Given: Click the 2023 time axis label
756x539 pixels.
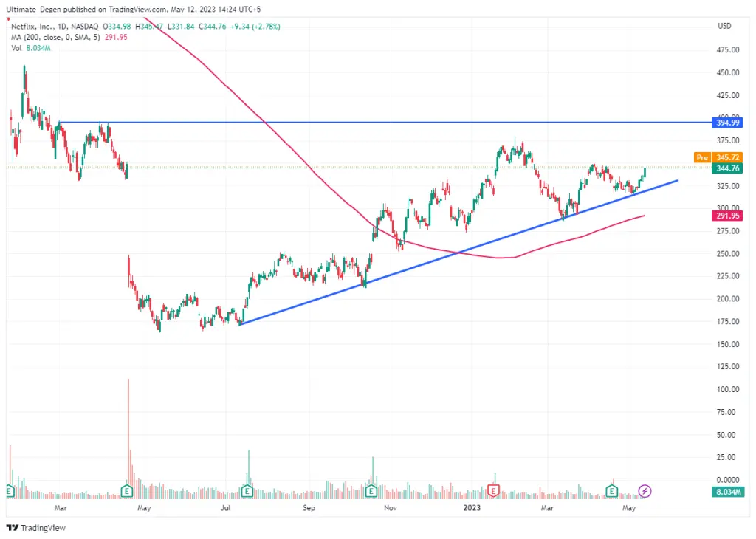Looking at the screenshot, I should [x=472, y=508].
